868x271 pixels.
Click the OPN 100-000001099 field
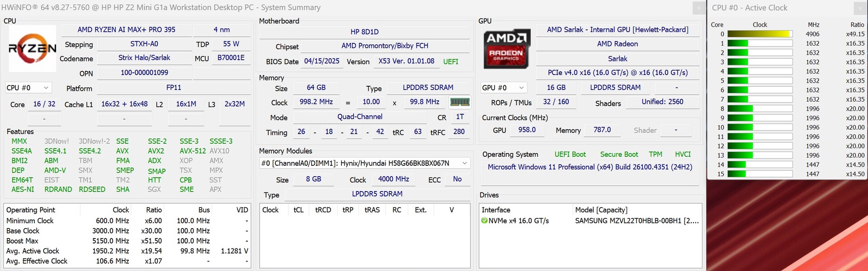144,73
